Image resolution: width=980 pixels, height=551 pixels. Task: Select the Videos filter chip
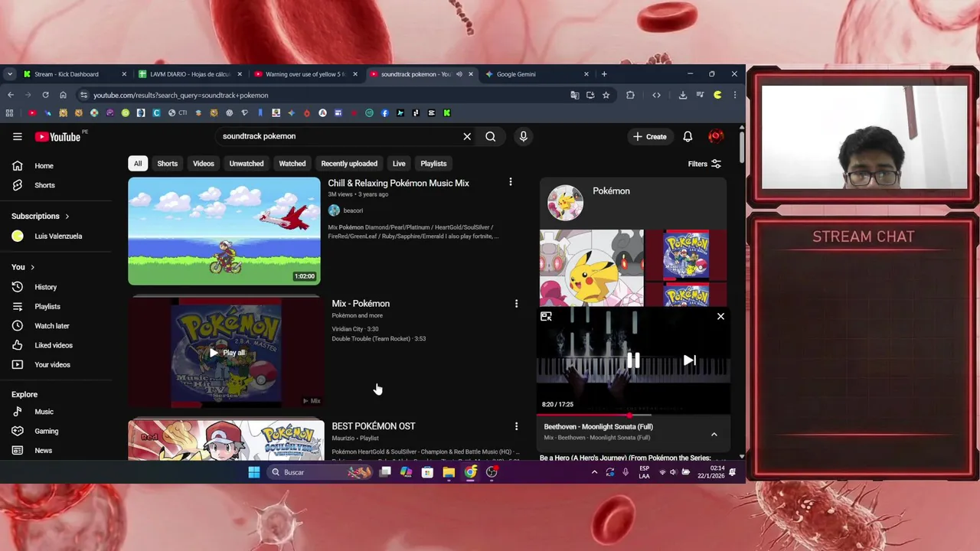pos(204,164)
